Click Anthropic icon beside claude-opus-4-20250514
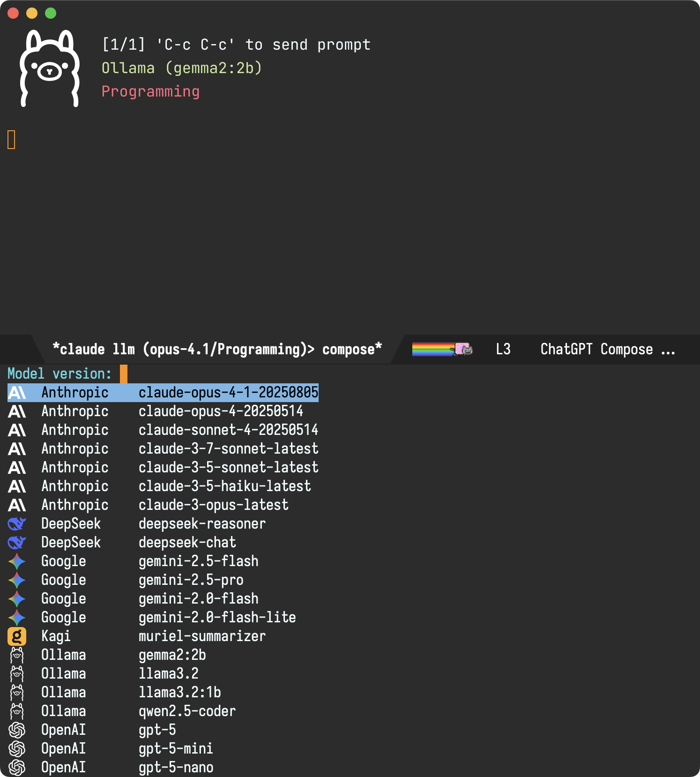700x777 pixels. coord(17,411)
